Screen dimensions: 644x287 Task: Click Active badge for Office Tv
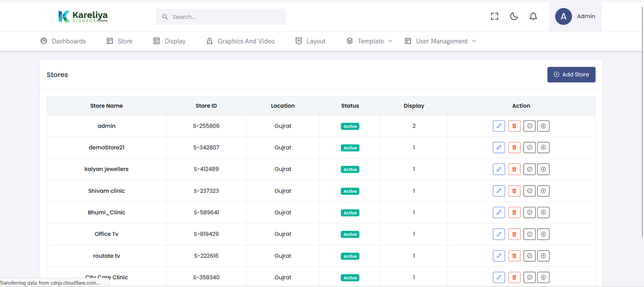click(350, 234)
